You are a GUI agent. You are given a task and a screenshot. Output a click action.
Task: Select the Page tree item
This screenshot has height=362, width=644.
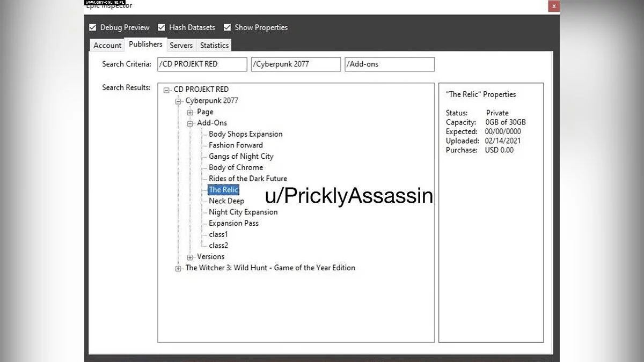tap(205, 112)
